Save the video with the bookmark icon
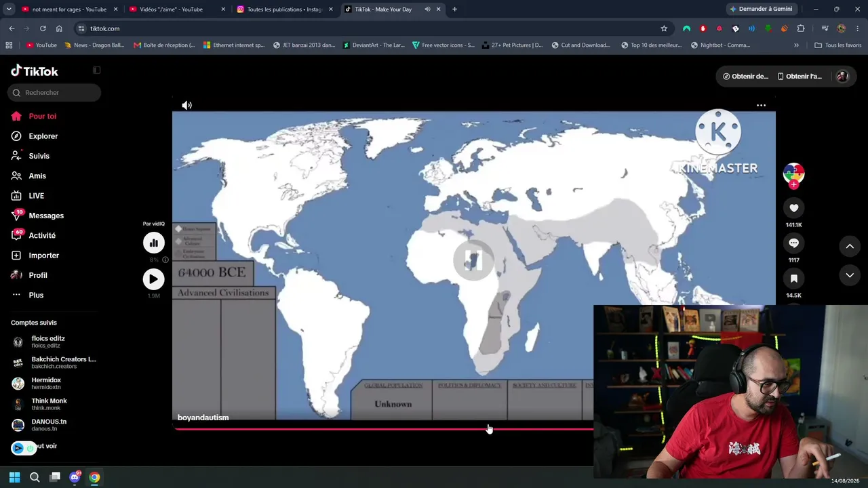Screen dimensions: 868x488 pos(794,279)
